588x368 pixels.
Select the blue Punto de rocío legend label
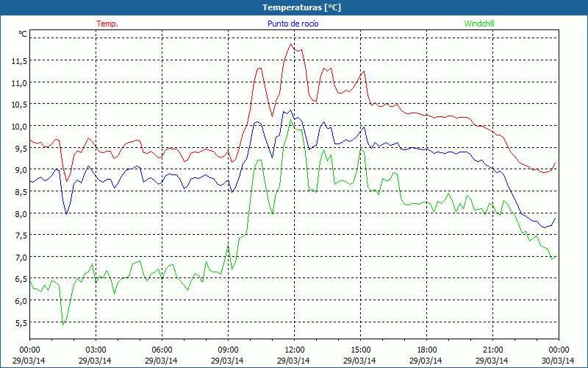coord(293,24)
